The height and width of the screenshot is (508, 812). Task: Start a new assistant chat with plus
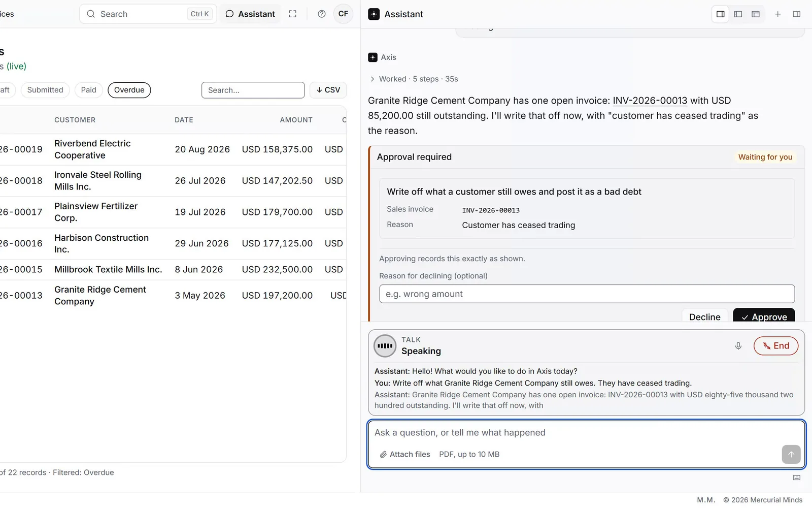tap(777, 14)
